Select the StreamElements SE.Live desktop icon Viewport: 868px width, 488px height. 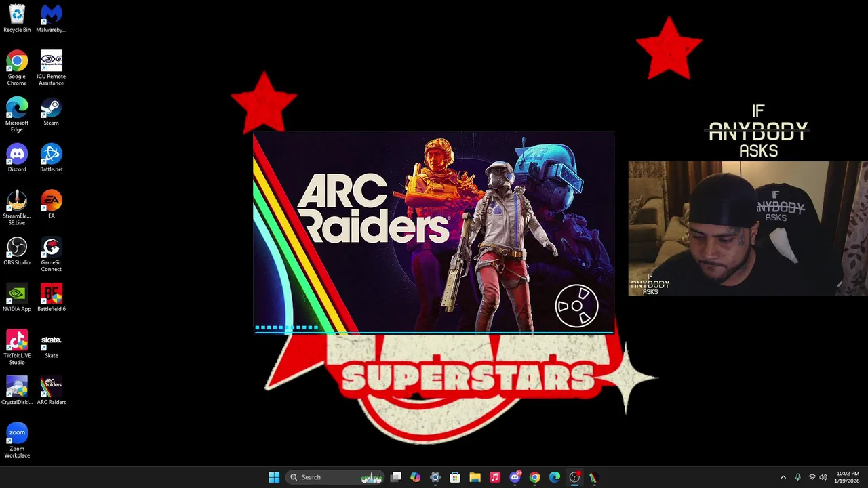point(17,207)
